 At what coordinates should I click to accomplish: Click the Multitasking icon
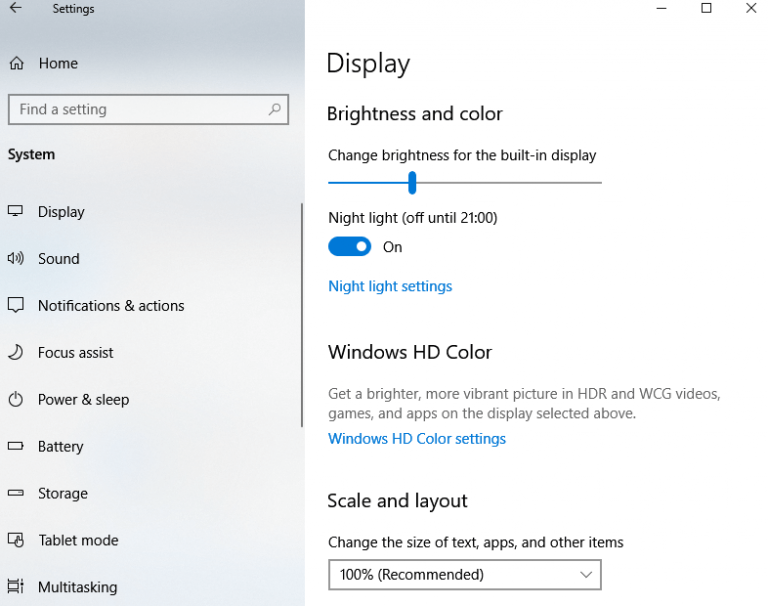pos(16,586)
